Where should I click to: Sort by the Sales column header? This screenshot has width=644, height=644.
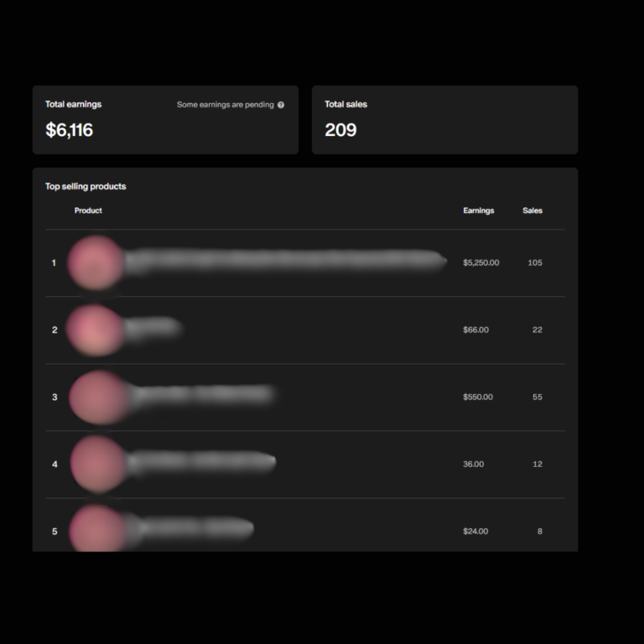[x=532, y=210]
